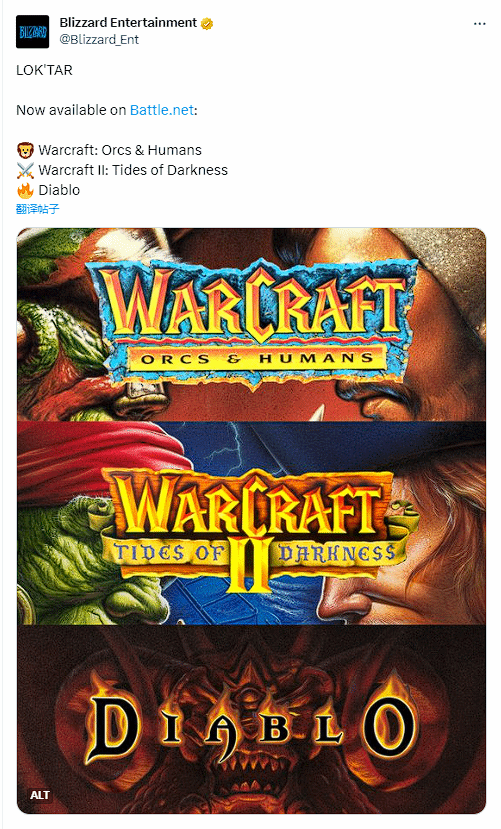Open the Diablo logo banner

(251, 719)
